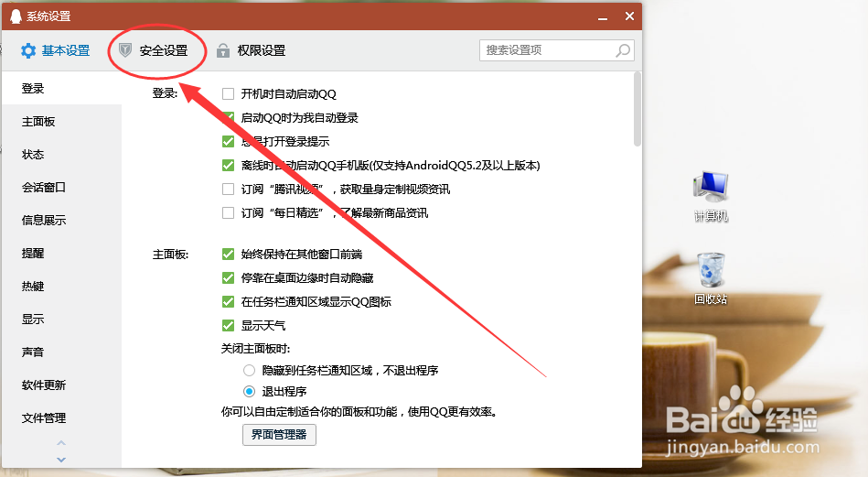Click the QQ penguin icon in title bar
Image resolution: width=868 pixels, height=477 pixels.
[16, 16]
